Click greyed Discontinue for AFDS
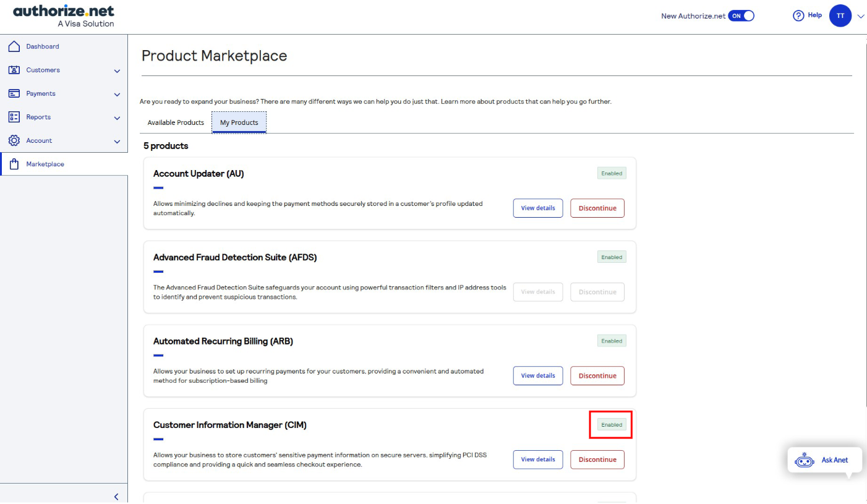Screen dimensions: 867x504 (x=597, y=292)
